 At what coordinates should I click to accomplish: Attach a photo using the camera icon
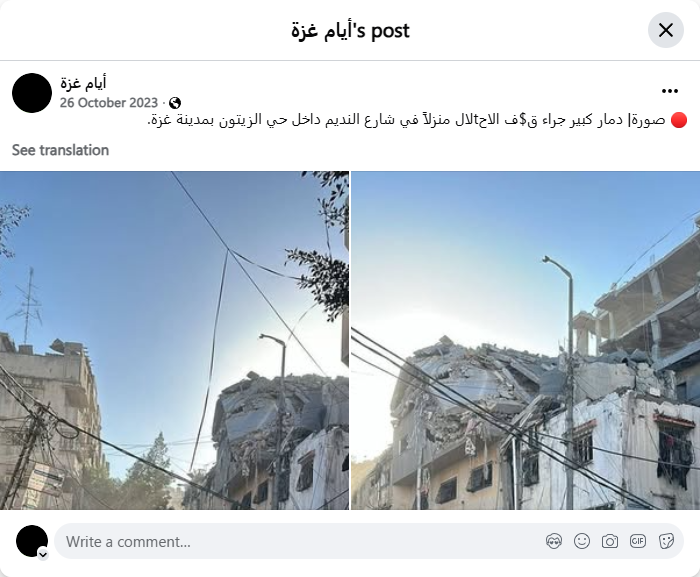tap(610, 541)
